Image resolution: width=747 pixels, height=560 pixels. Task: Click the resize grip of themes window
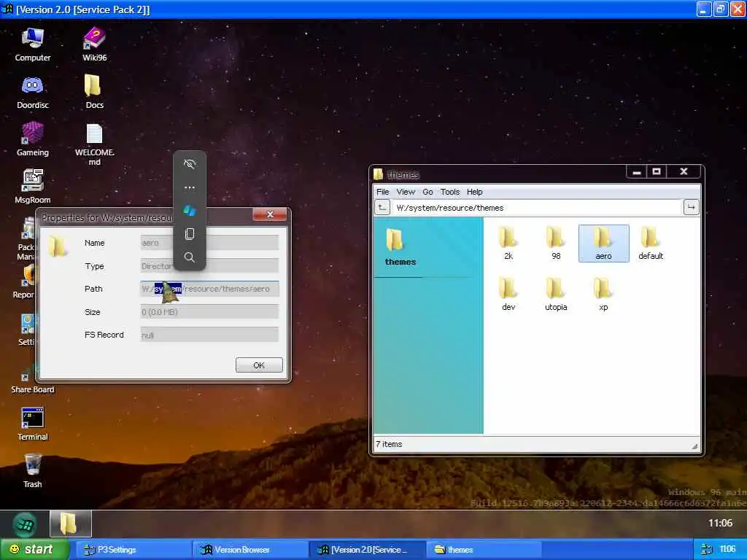point(695,446)
